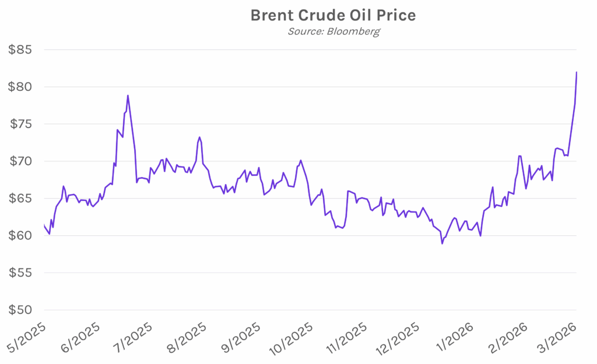Screen dimensions: 597x364
Task: Click the $60 y-axis label
Action: tap(20, 236)
